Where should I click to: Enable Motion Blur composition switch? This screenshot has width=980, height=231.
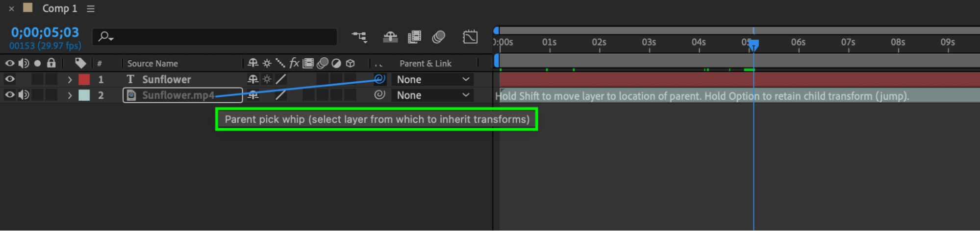coord(439,37)
